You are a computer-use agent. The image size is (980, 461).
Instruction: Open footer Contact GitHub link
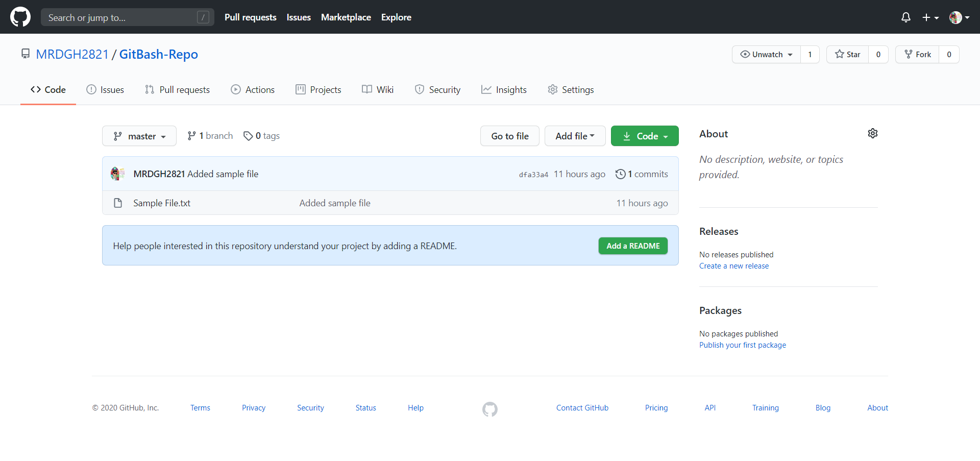point(582,408)
